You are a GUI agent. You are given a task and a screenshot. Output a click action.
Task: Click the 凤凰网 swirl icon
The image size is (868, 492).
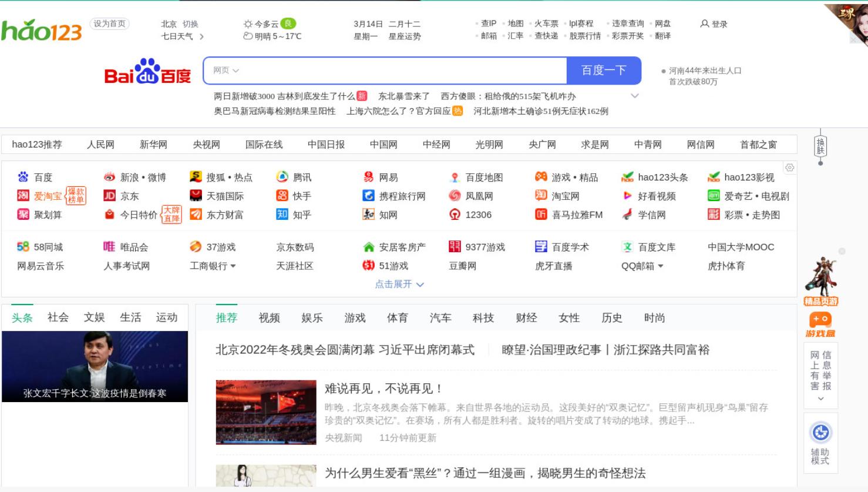pyautogui.click(x=455, y=196)
